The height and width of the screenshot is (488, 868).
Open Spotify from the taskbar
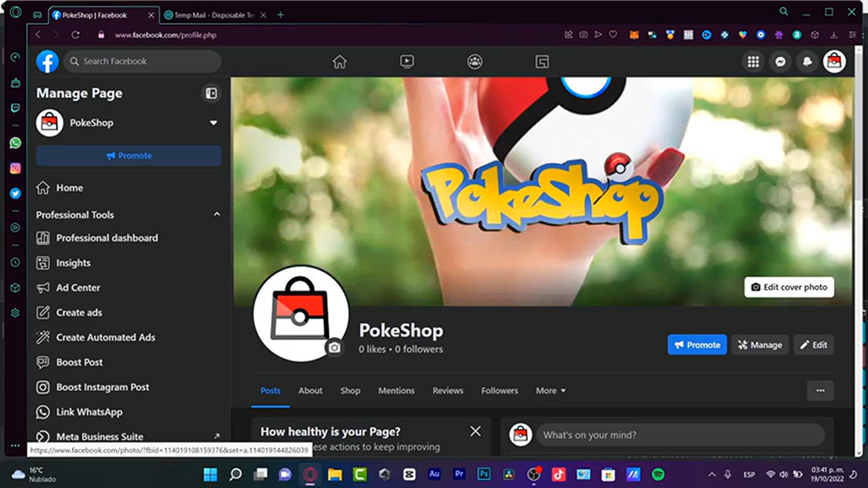(658, 474)
